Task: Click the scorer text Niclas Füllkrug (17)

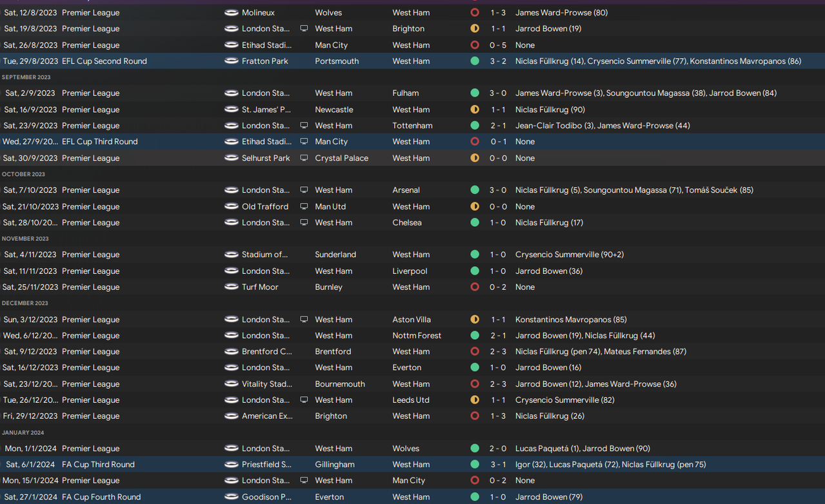Action: pyautogui.click(x=549, y=223)
